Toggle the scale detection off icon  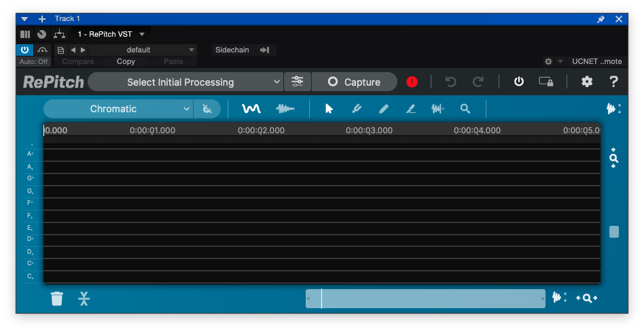coord(207,109)
